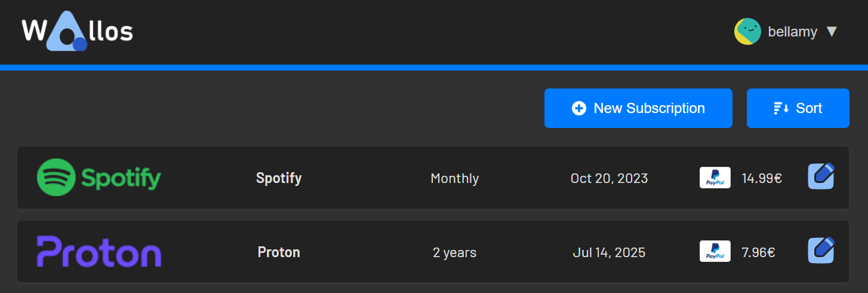Select the Spotify subscription name
This screenshot has height=293, width=868.
(x=279, y=178)
